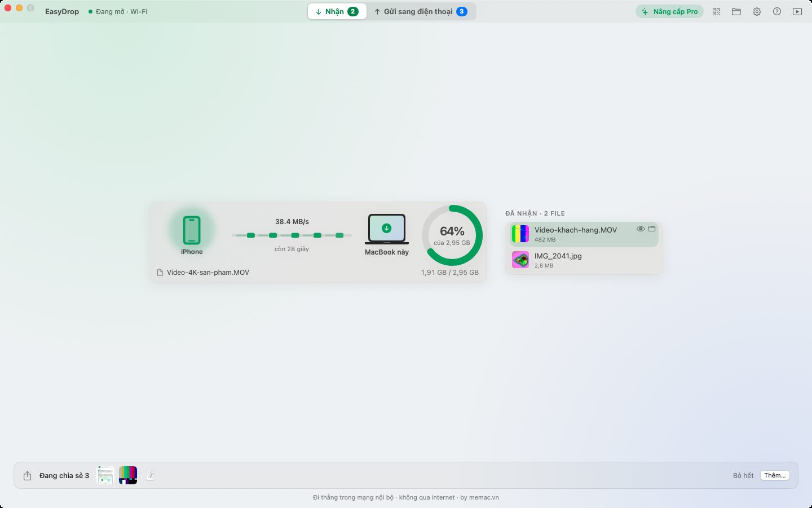Click the iPhone device icon
The width and height of the screenshot is (812, 508).
192,230
